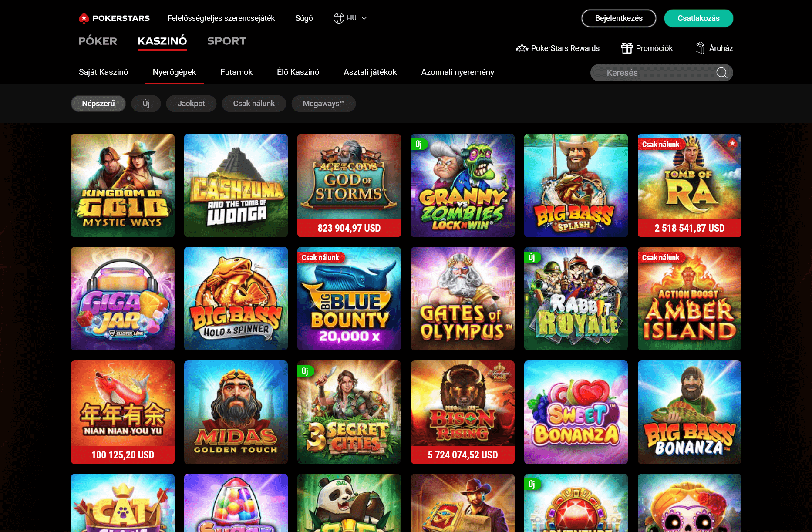Open Rabbit Royale game
The height and width of the screenshot is (532, 812).
click(x=576, y=299)
